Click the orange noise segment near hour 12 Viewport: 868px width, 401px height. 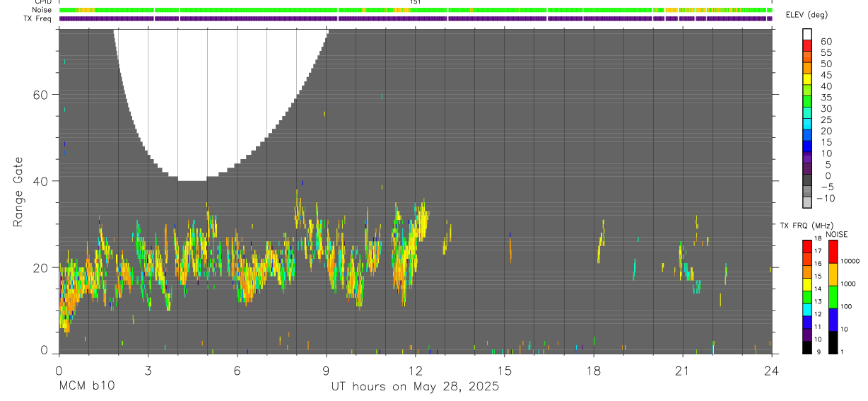[x=402, y=11]
